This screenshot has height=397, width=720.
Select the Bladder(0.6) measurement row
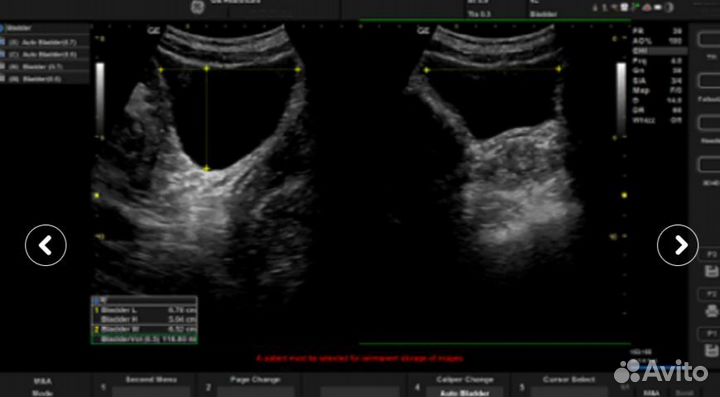tap(45, 79)
